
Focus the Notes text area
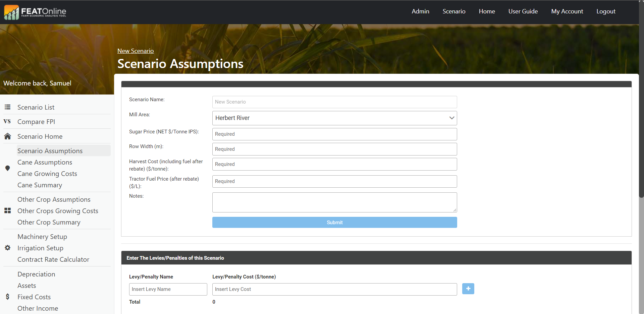pyautogui.click(x=334, y=202)
